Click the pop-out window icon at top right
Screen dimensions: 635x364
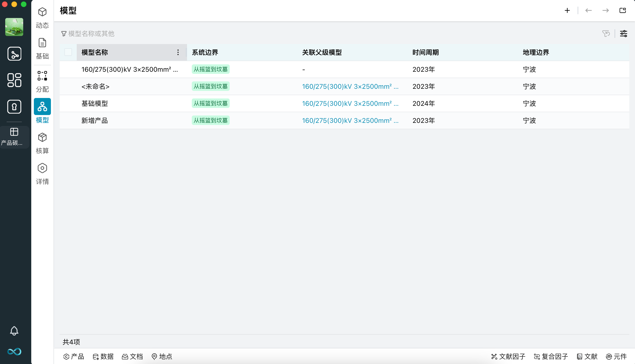pyautogui.click(x=622, y=10)
